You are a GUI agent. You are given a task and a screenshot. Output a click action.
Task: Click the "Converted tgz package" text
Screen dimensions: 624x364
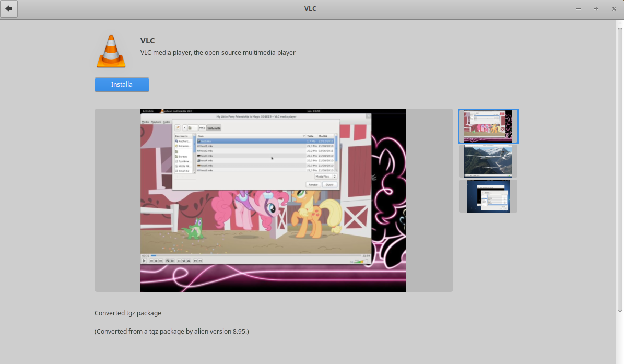128,313
